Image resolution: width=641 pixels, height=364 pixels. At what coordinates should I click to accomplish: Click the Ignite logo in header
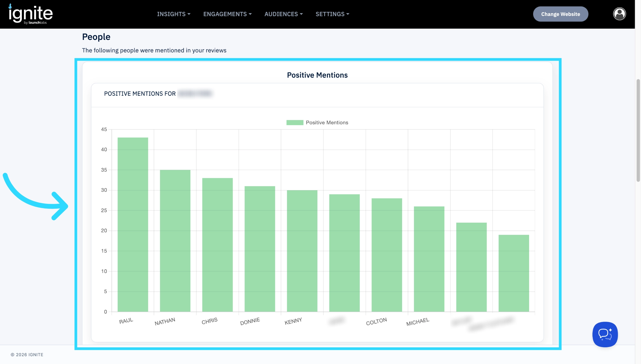[30, 14]
